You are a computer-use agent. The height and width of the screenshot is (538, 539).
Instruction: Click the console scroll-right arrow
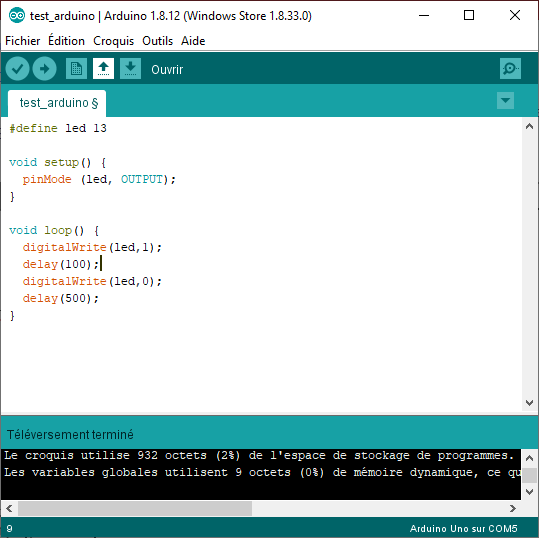[513, 508]
